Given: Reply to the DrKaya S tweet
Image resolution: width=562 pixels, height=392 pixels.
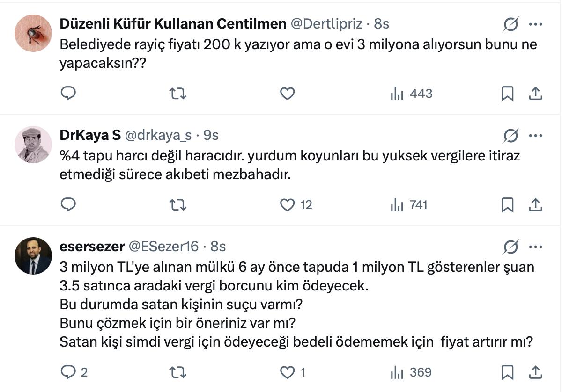Looking at the screenshot, I should [x=68, y=205].
